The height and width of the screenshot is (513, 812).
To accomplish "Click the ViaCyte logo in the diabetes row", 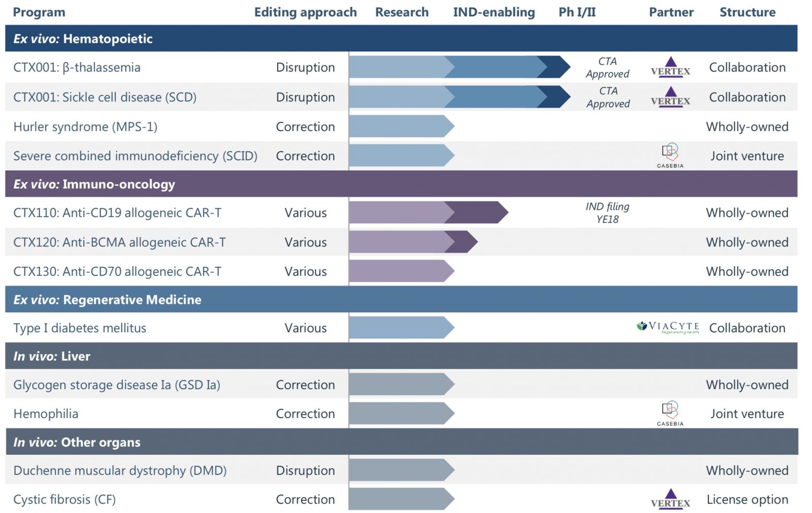I will click(x=667, y=327).
